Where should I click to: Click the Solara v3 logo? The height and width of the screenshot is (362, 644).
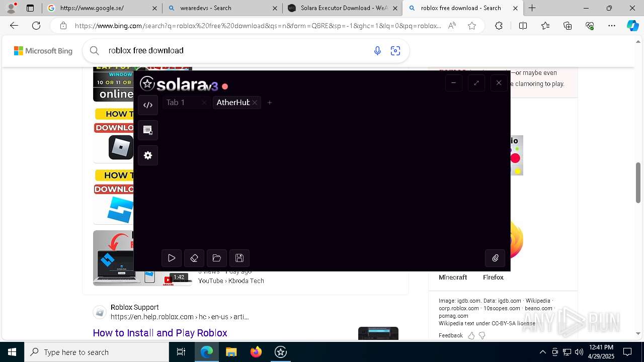tap(179, 84)
